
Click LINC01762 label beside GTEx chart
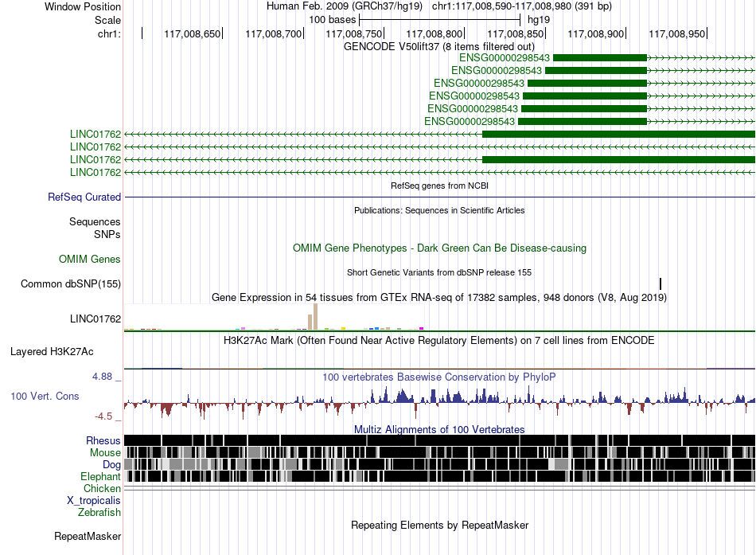click(x=95, y=319)
